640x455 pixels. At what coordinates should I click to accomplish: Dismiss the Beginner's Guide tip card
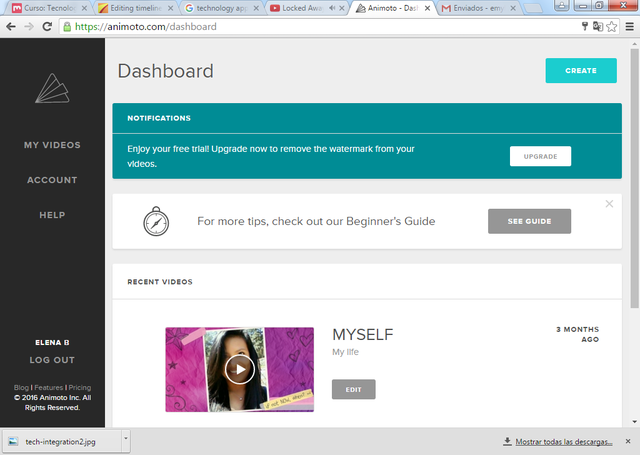click(609, 204)
